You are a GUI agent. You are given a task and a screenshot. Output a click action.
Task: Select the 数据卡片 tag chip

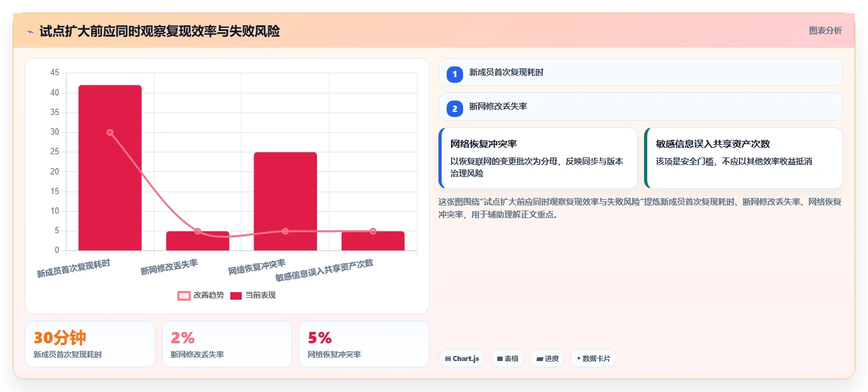[x=593, y=358]
